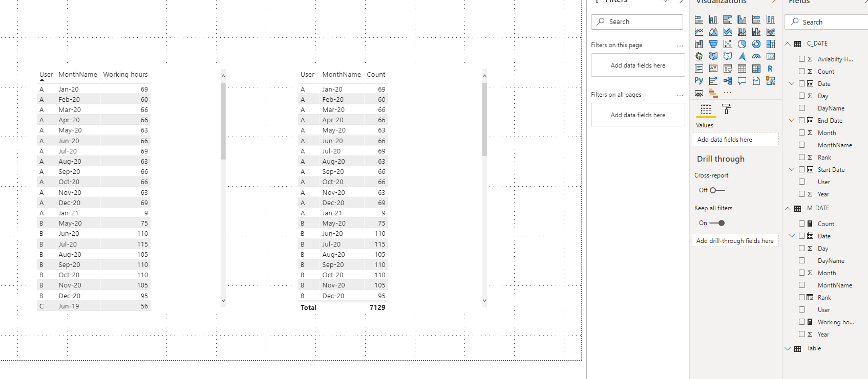The height and width of the screenshot is (379, 868).
Task: Open the Fields well tab in Visualizations
Action: coord(706,109)
